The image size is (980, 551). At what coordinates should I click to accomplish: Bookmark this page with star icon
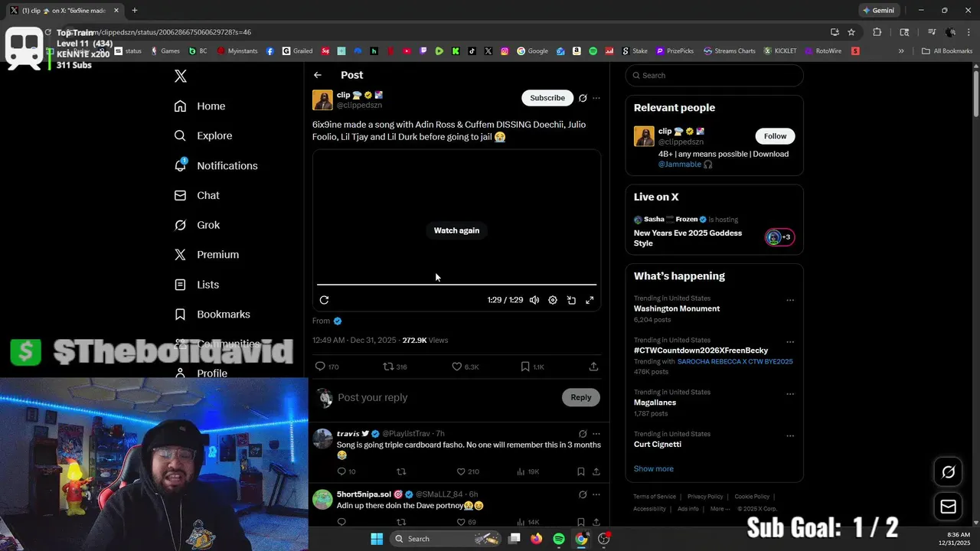click(x=851, y=32)
